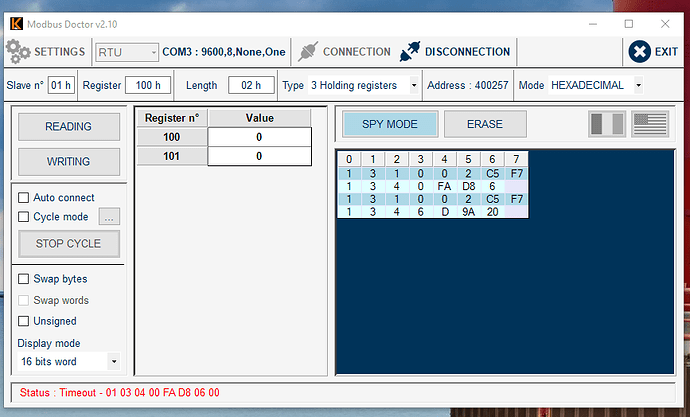Click the Length 02 h input field
Screen dimensions: 690x417
251,85
